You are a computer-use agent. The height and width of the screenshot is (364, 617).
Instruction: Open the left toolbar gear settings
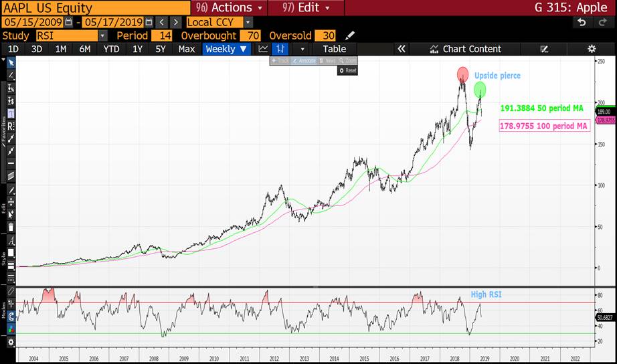click(11, 342)
